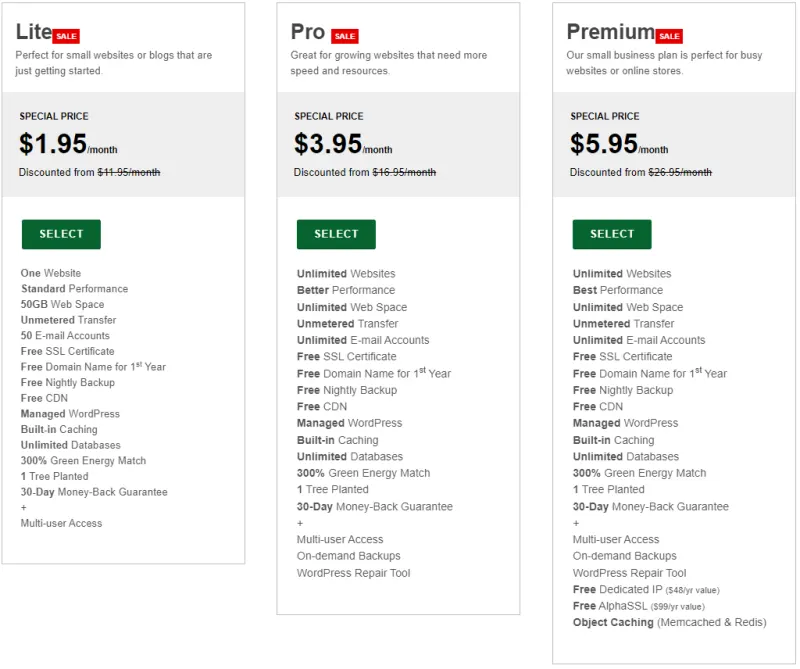Click the red SALE badge next to Lite

click(68, 34)
